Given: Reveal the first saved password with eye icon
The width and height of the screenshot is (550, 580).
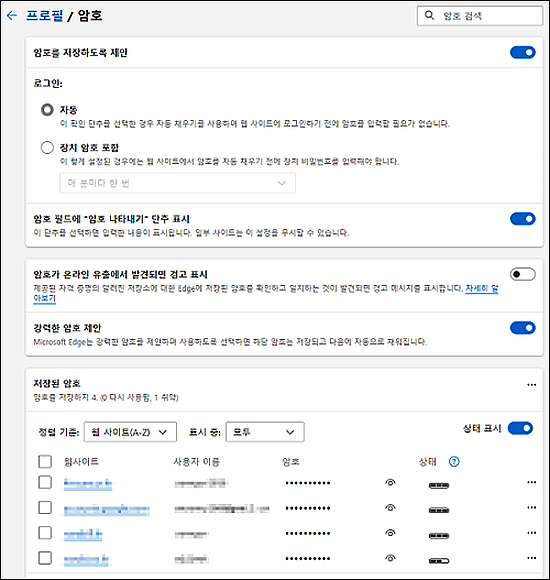Looking at the screenshot, I should point(390,482).
